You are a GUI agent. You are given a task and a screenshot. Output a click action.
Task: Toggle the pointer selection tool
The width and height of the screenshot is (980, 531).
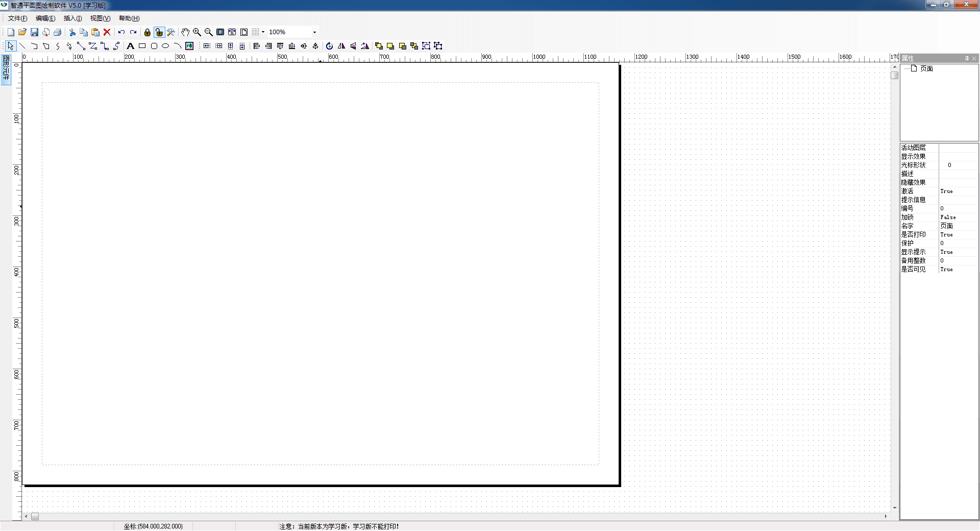click(x=11, y=46)
